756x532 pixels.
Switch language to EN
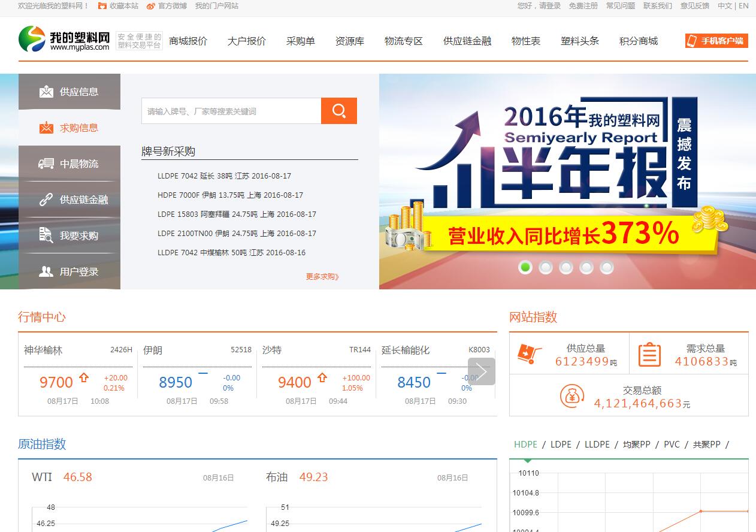(743, 6)
